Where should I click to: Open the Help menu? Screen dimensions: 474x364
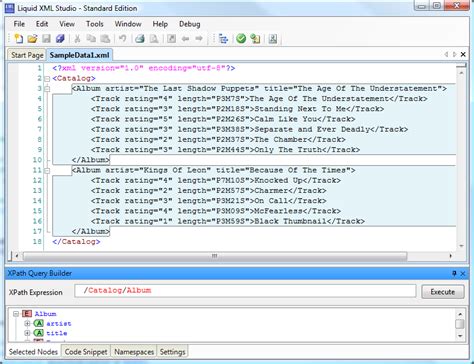tap(160, 24)
